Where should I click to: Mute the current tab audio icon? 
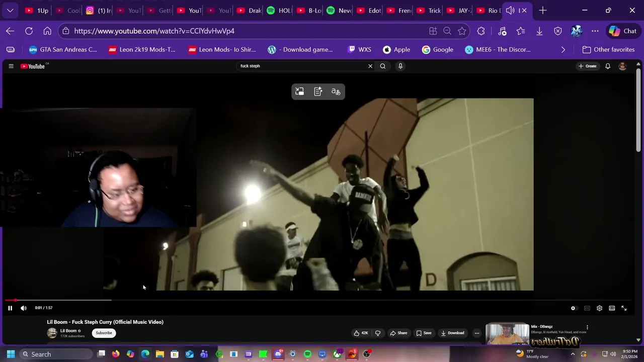pos(510,11)
